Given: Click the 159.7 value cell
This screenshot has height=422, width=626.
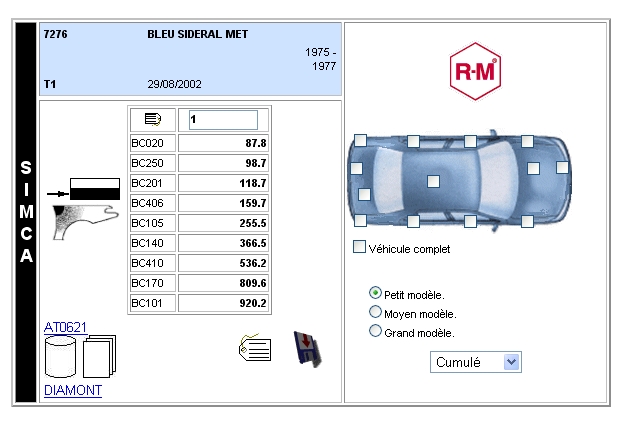Looking at the screenshot, I should tap(223, 203).
